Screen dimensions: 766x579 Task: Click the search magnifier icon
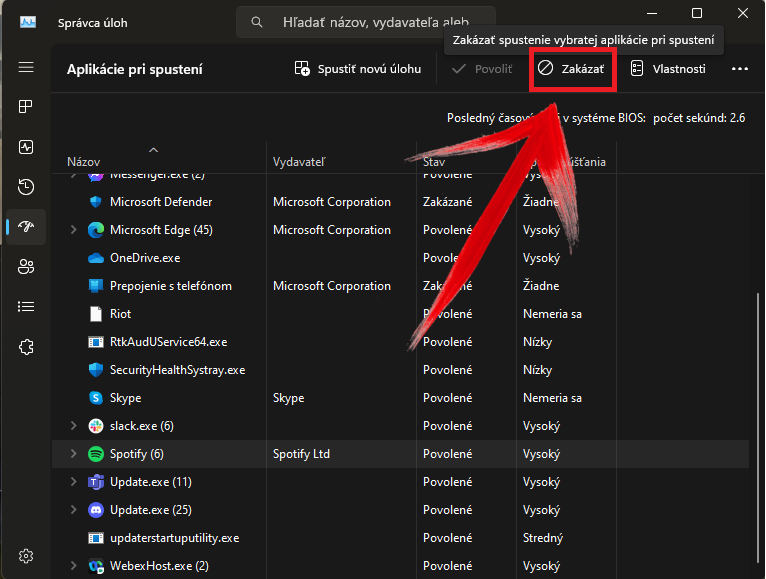click(x=257, y=22)
